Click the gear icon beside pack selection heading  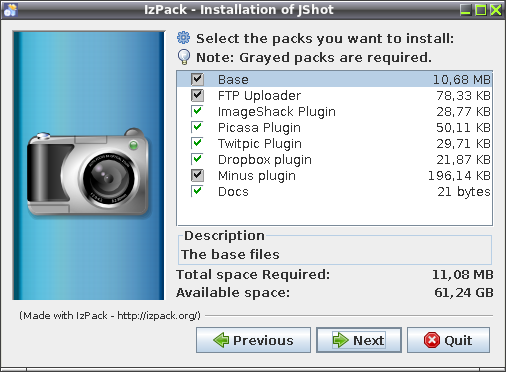[183, 38]
